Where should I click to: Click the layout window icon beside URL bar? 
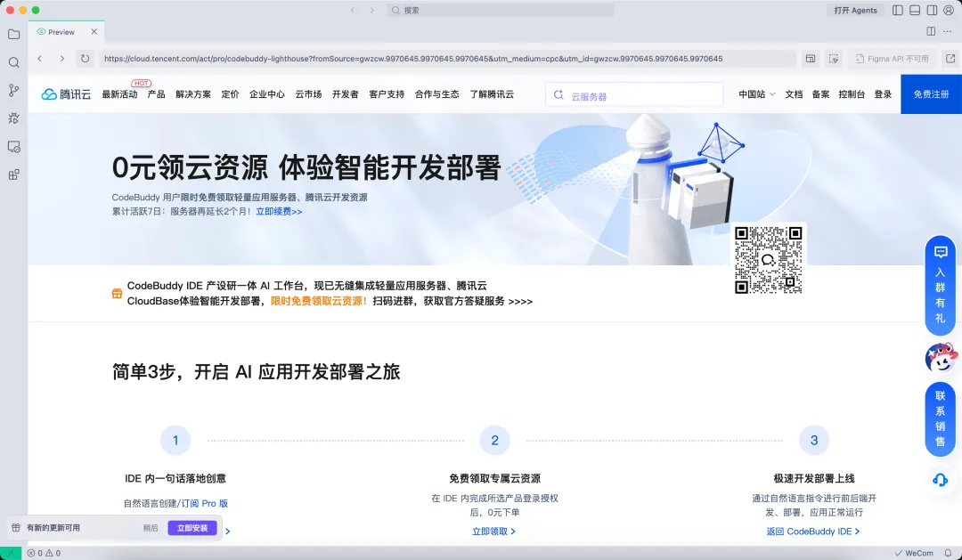(811, 59)
